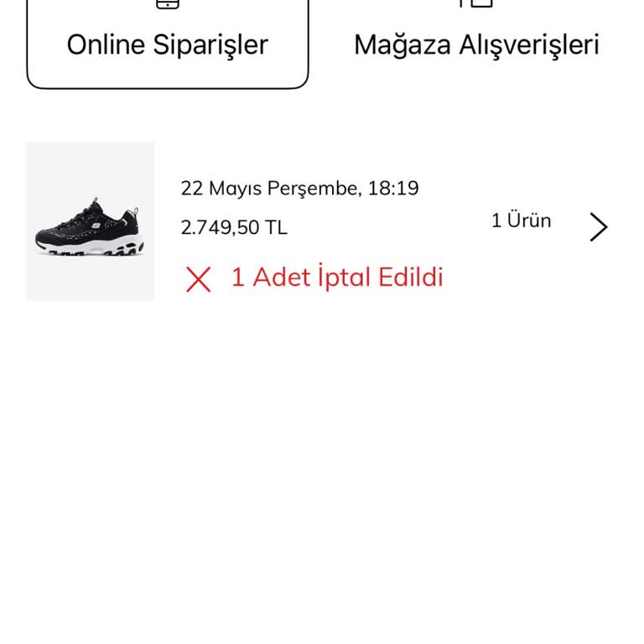Click the black sneaker product image
This screenshot has width=644, height=644.
90,226
